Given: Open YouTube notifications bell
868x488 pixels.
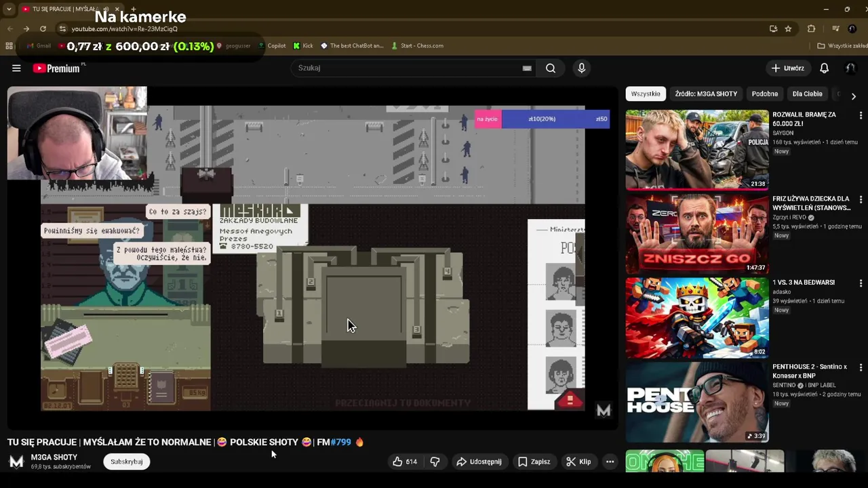Looking at the screenshot, I should [x=824, y=68].
